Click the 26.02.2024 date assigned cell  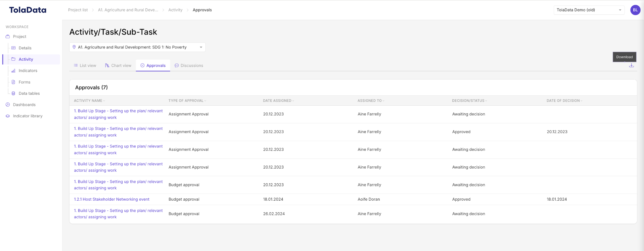(274, 214)
